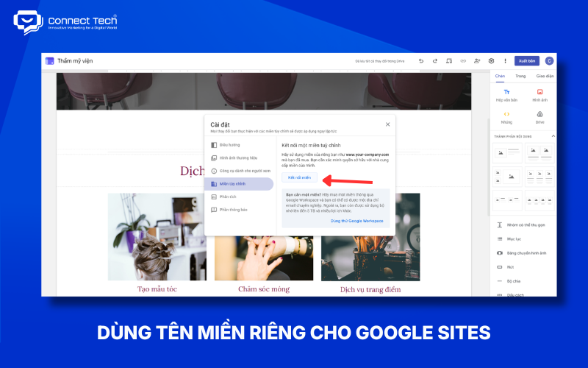Collapse the Thành phần nội dung section
588x368 pixels.
(x=553, y=136)
